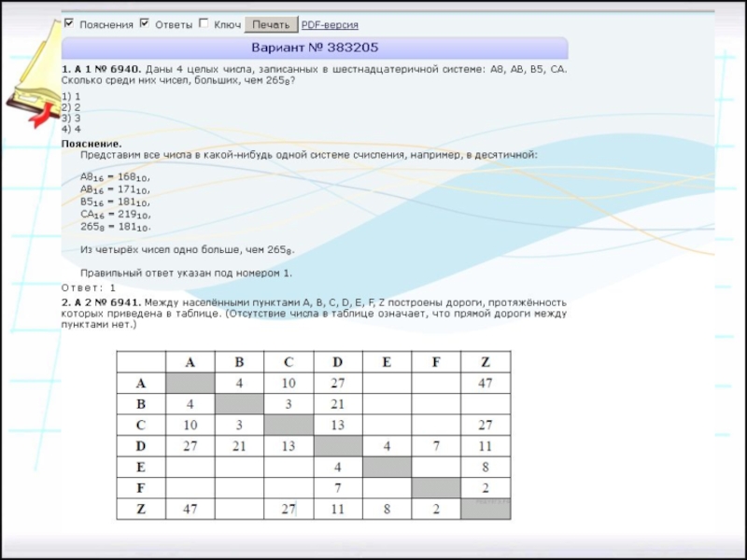The width and height of the screenshot is (747, 560).
Task: Uncheck the Пояснения checkbox
Action: pyautogui.click(x=69, y=23)
